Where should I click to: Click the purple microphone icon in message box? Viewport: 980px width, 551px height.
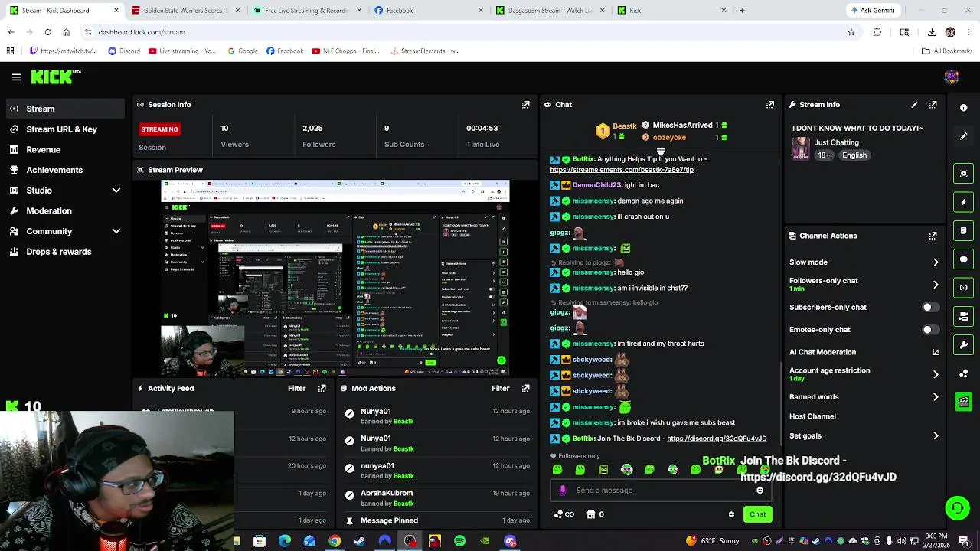coord(563,491)
